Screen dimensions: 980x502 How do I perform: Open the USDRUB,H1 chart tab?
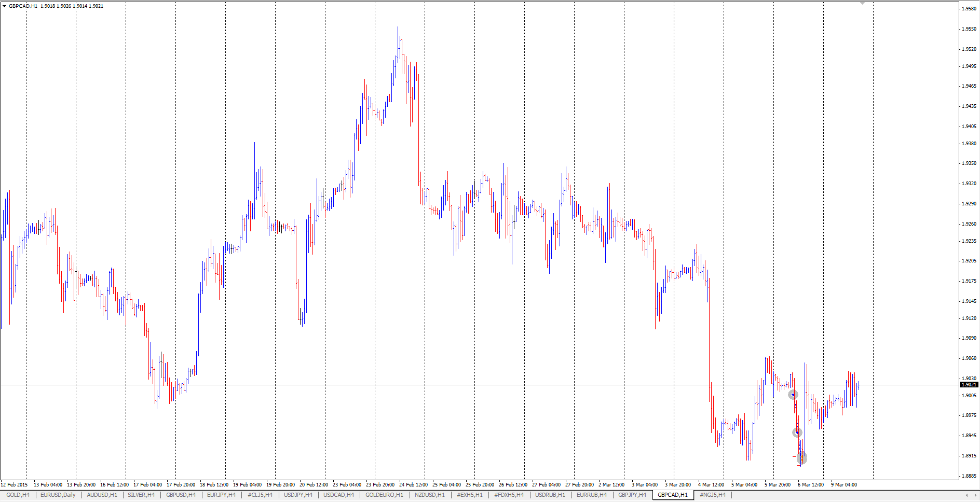coord(550,495)
